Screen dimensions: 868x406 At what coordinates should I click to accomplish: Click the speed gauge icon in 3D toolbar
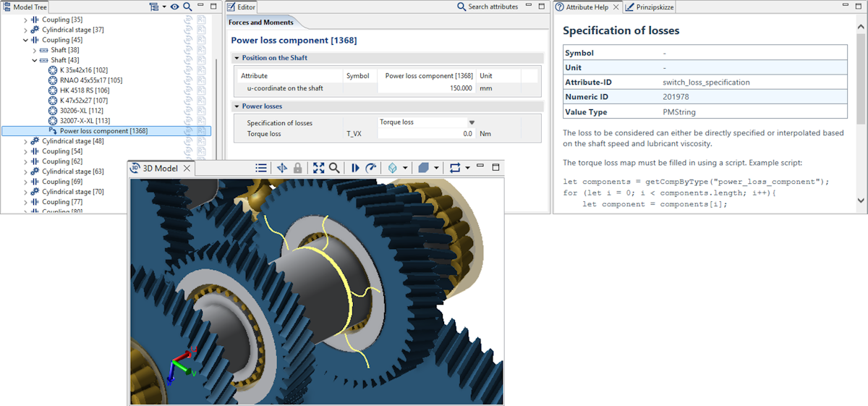point(371,168)
